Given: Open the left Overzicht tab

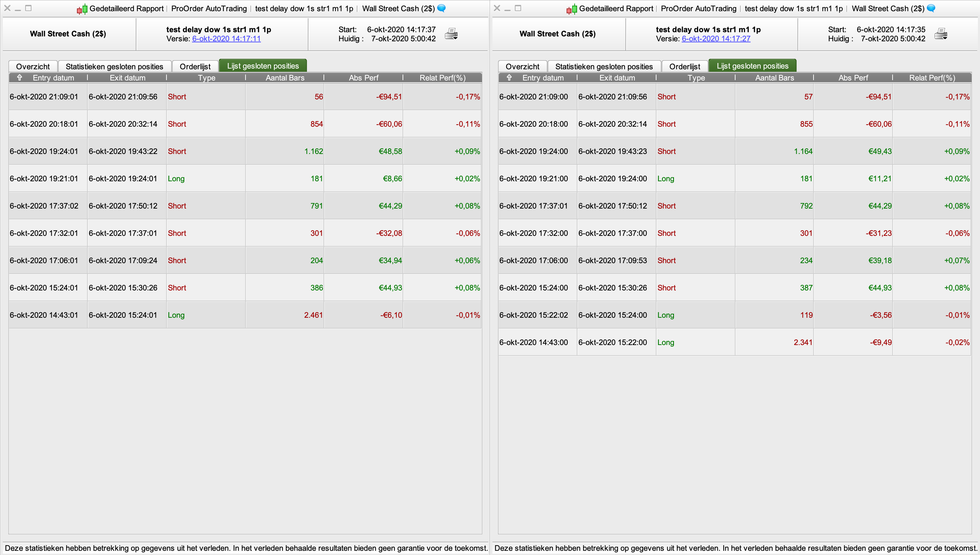Looking at the screenshot, I should pos(33,66).
